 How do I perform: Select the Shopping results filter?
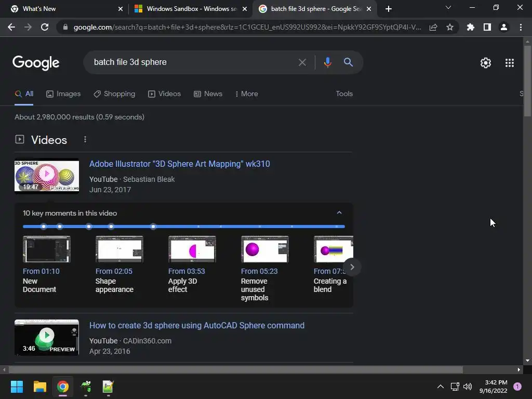tap(114, 94)
